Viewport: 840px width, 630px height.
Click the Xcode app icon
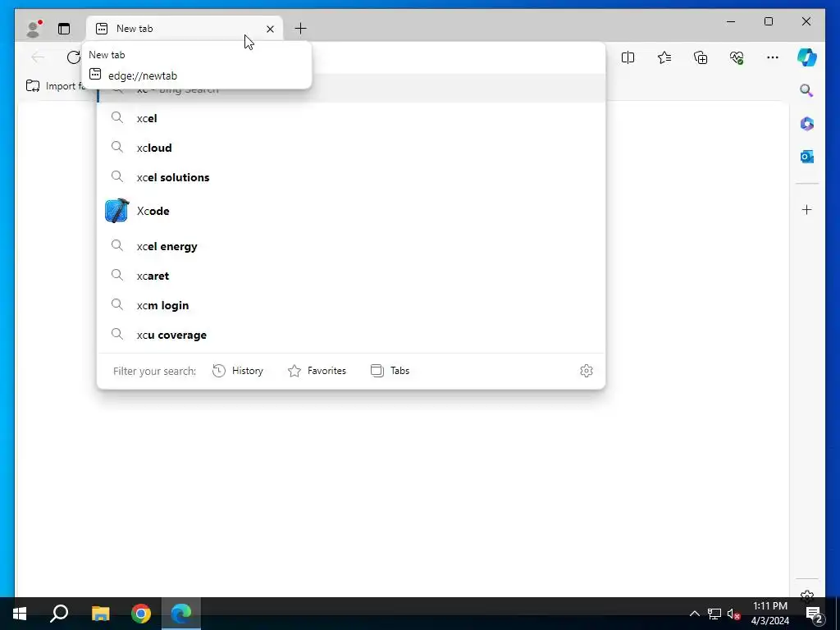[116, 211]
